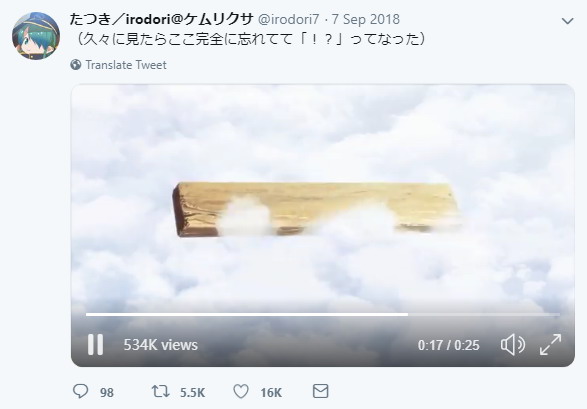Retweet using the arrows icon
This screenshot has width=587, height=409.
pyautogui.click(x=161, y=391)
